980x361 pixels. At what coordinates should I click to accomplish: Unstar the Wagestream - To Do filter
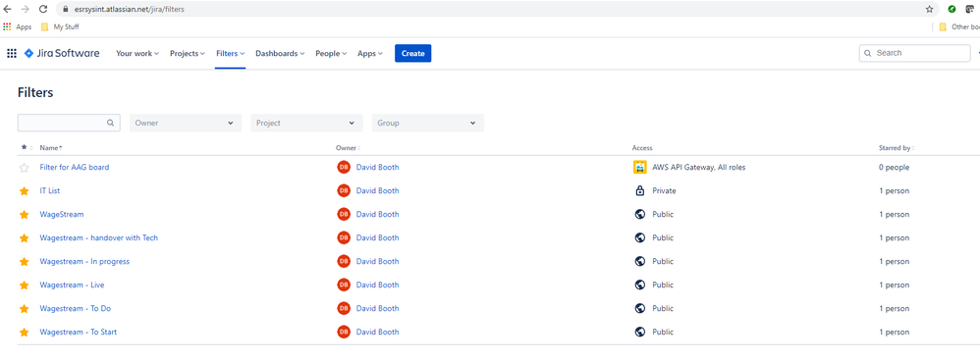point(25,309)
